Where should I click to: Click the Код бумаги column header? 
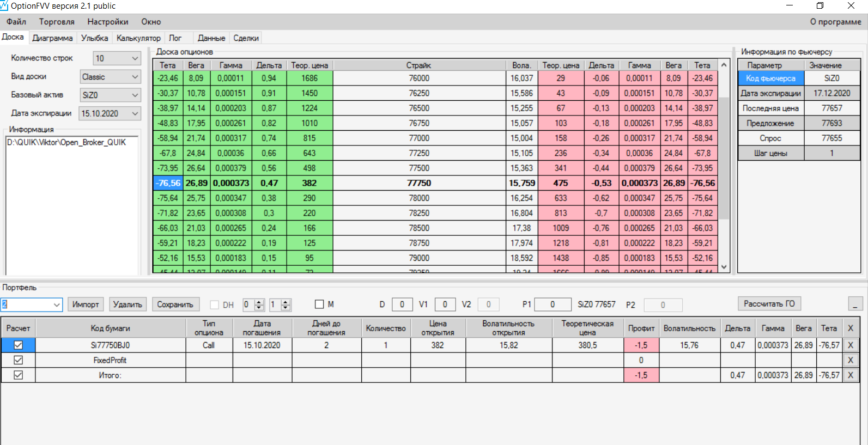coord(111,328)
